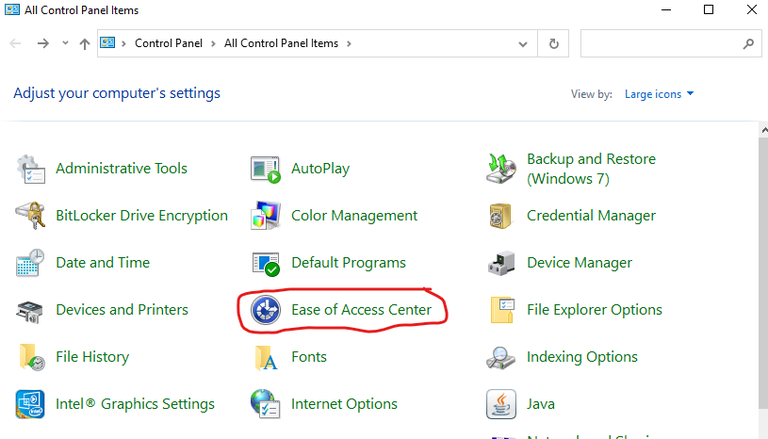Screen dimensions: 768x439
Task: Open the Fonts link
Action: (309, 357)
